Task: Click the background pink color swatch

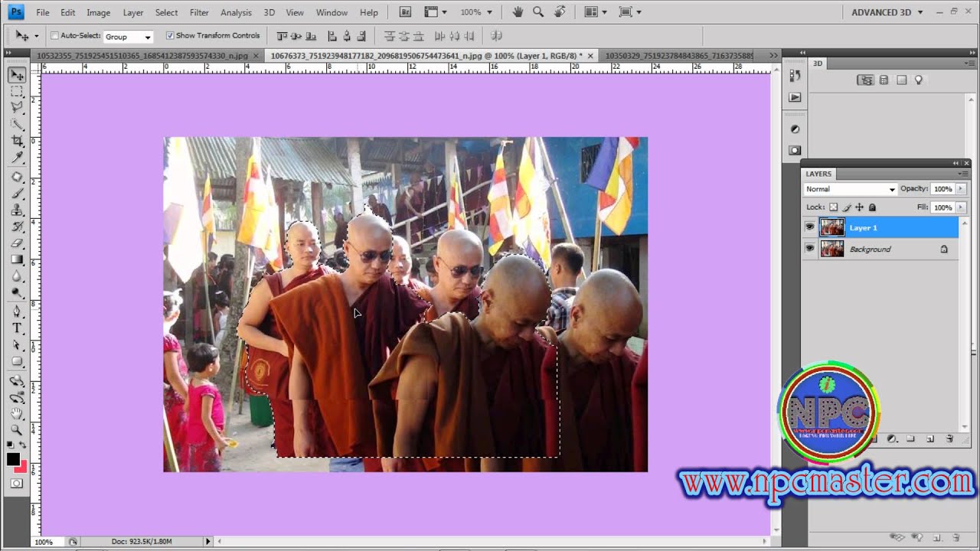Action: coord(22,468)
